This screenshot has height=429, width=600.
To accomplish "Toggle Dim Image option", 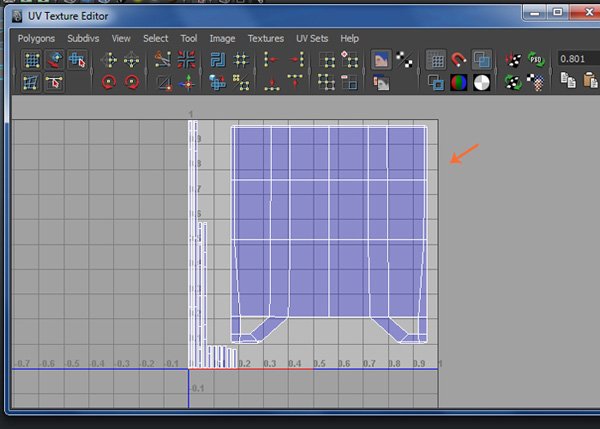I will 381,83.
